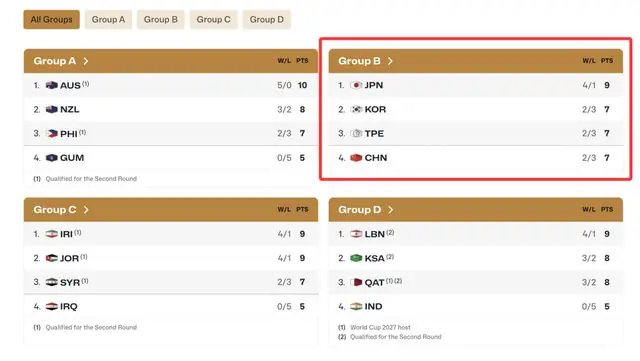Viewport: 640px width, 361px height.
Task: Open Group D details with its chevron
Action: click(x=391, y=210)
